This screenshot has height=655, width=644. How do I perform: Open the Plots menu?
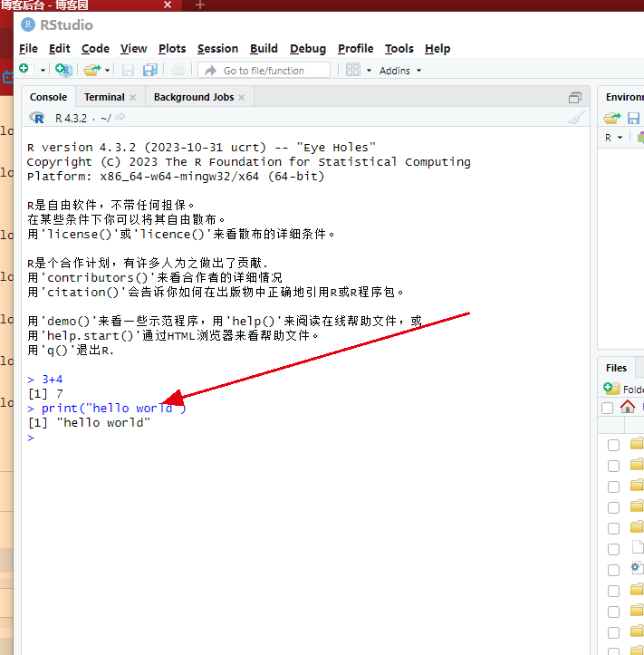point(172,48)
